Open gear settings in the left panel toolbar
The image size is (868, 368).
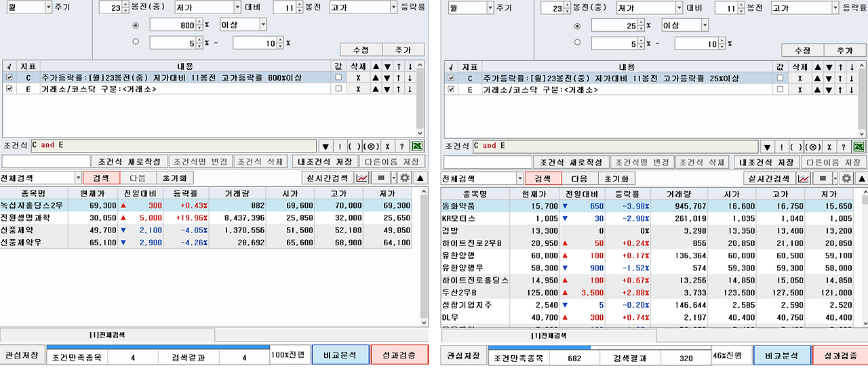405,178
